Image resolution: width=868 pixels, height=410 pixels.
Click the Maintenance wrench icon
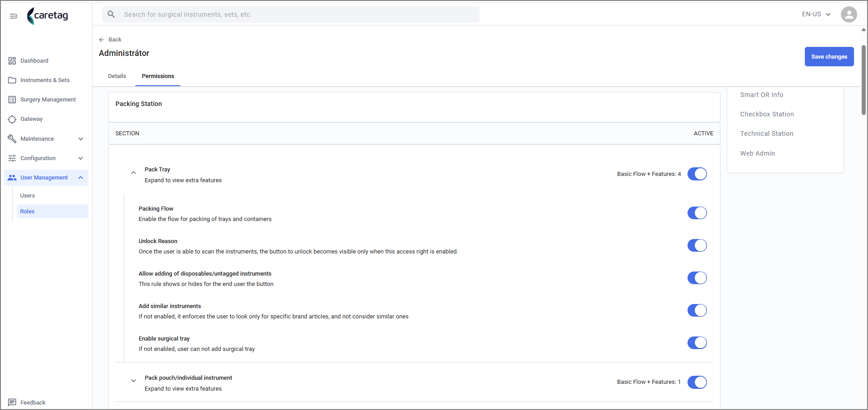tap(12, 139)
